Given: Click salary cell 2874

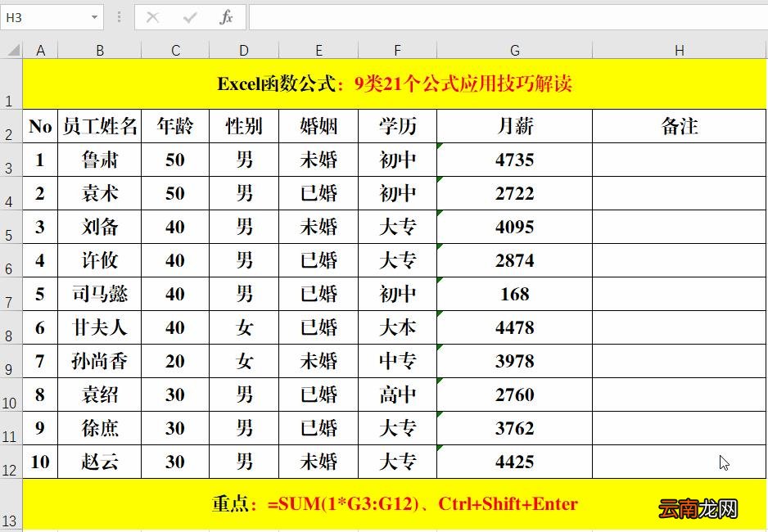Looking at the screenshot, I should click(515, 260).
